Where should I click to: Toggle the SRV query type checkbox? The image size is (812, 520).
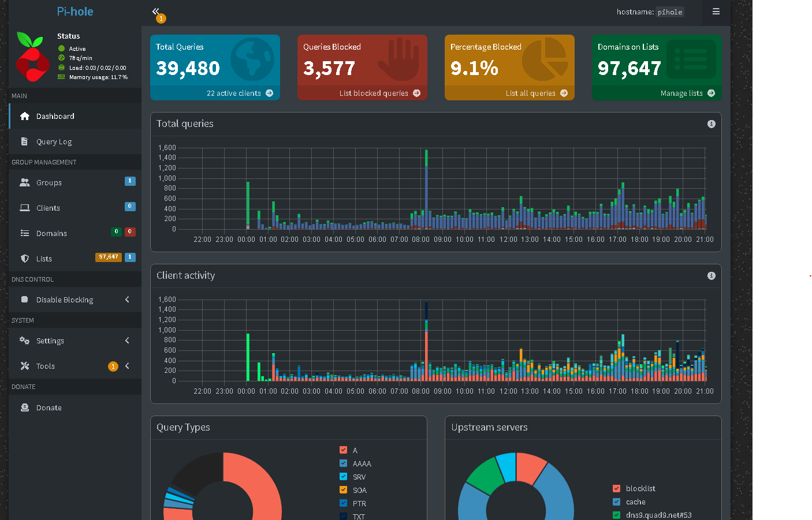coord(344,477)
